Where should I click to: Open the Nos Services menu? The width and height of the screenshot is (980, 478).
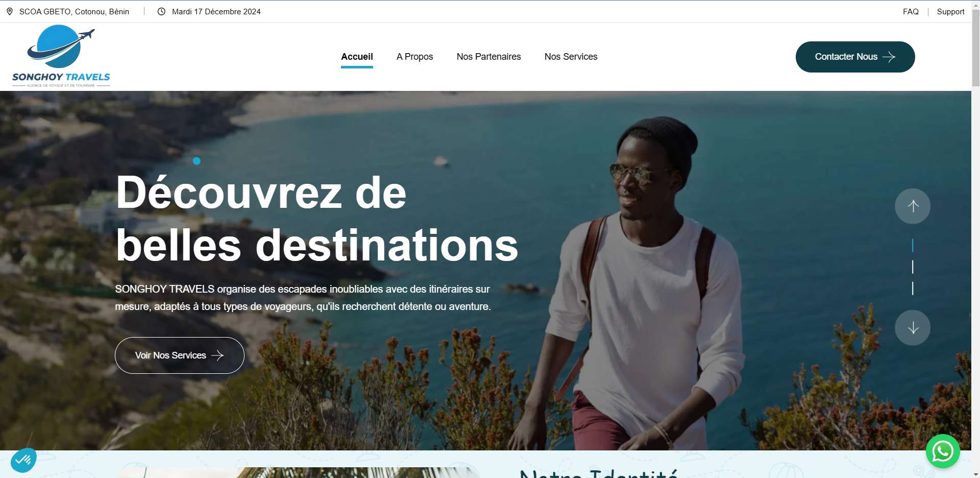click(571, 57)
